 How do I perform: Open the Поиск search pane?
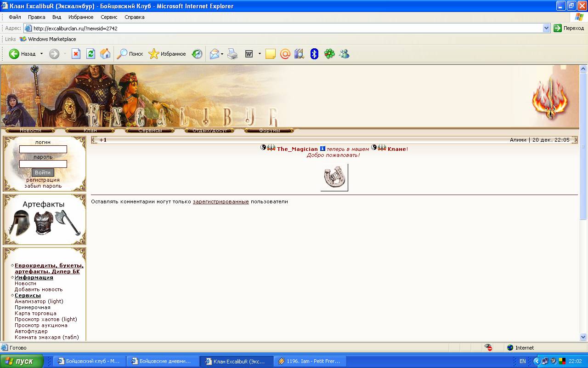pos(130,54)
